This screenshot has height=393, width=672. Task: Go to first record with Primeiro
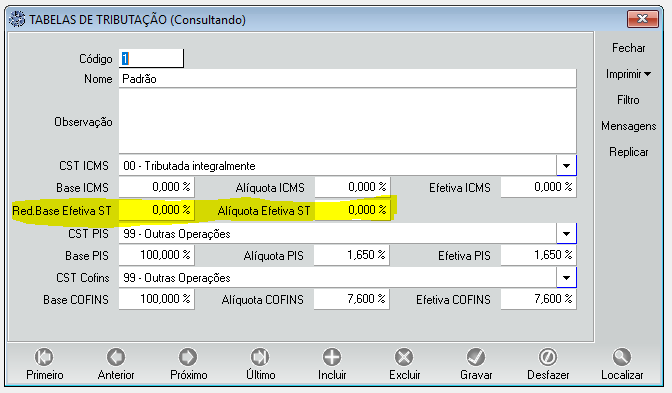tap(45, 364)
